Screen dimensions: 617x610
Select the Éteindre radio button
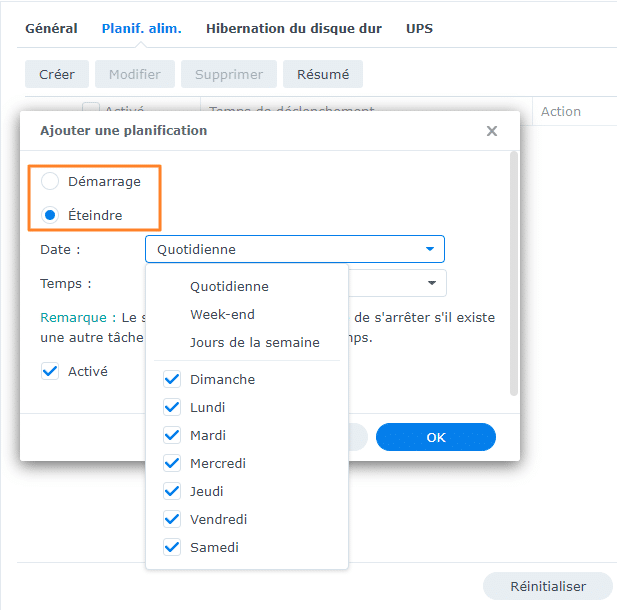pos(50,215)
